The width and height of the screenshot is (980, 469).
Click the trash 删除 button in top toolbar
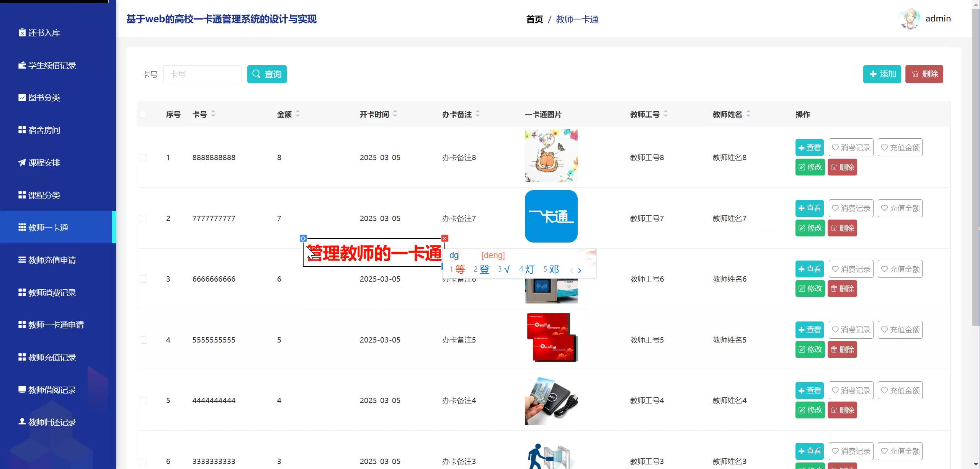[924, 74]
